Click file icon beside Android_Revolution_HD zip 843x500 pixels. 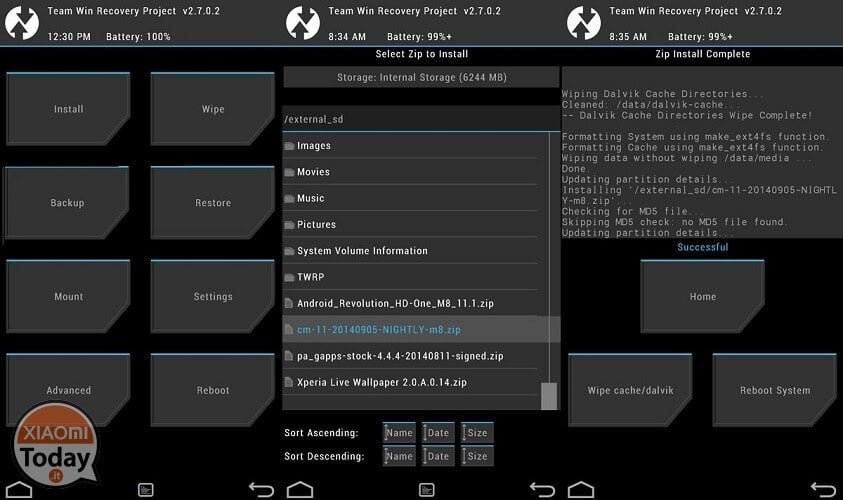coord(289,303)
